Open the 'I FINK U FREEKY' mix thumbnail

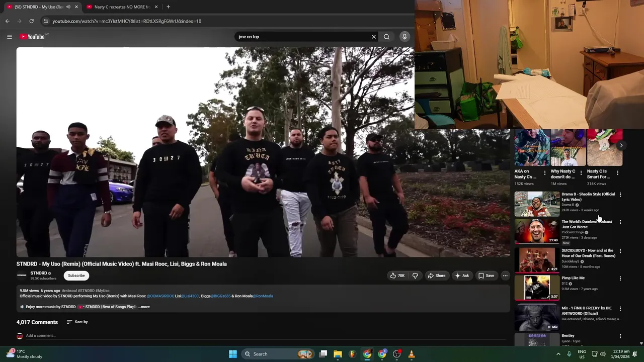[x=537, y=318]
